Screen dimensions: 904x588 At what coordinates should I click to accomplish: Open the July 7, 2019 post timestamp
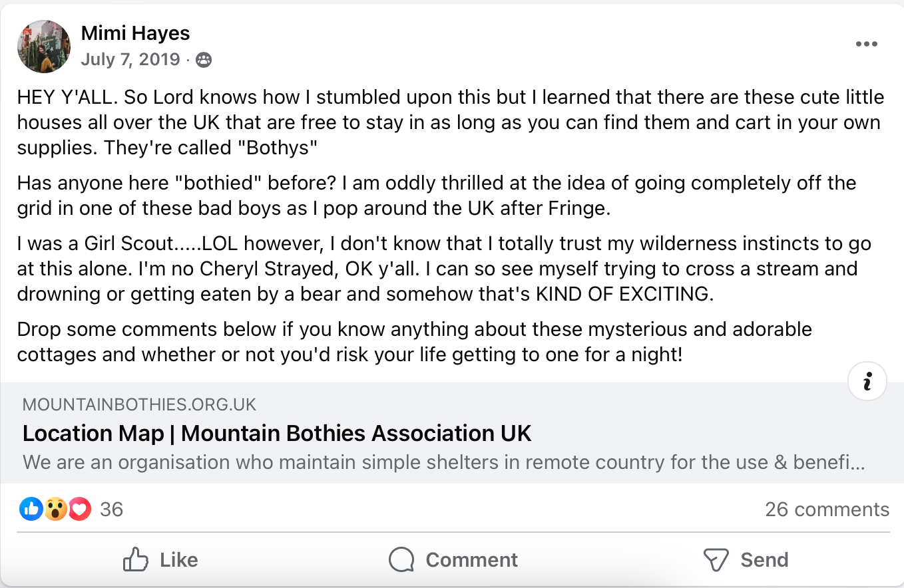point(130,59)
